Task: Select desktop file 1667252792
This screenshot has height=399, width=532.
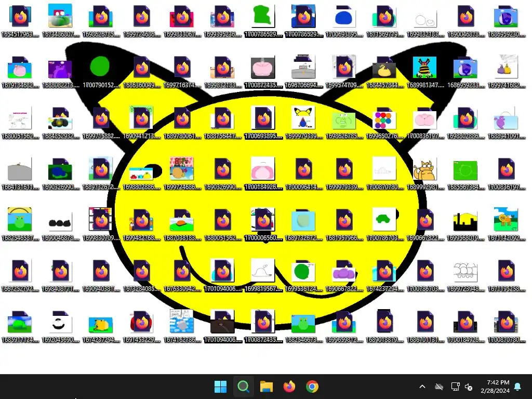Action: (20, 275)
